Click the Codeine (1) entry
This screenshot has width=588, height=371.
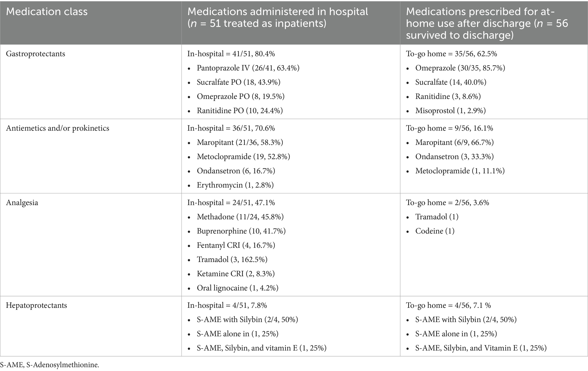click(435, 231)
